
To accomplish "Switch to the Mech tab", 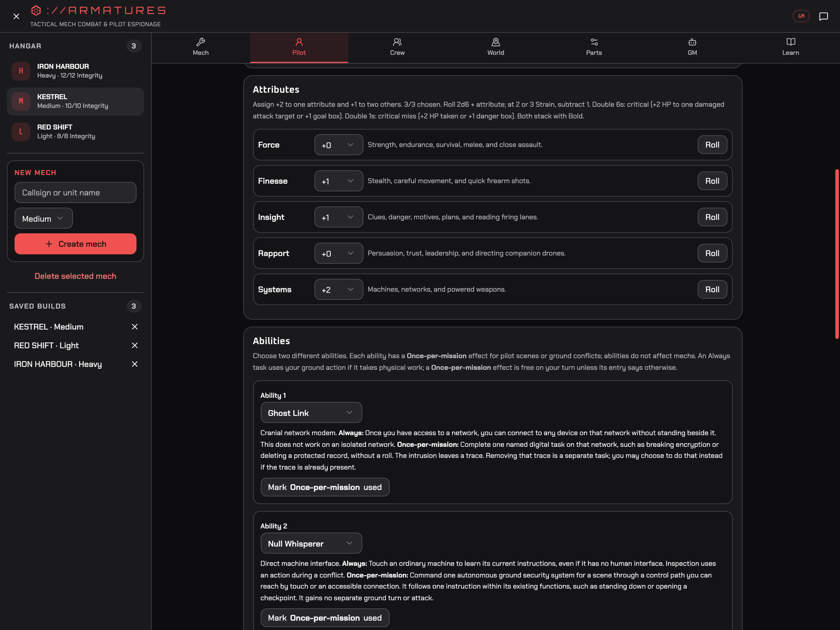I will [200, 48].
